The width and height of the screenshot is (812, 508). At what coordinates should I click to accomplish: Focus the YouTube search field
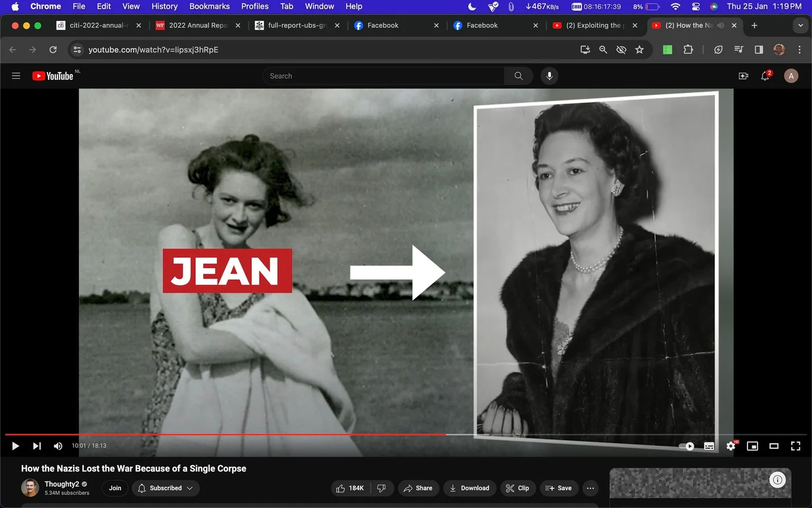pos(383,76)
